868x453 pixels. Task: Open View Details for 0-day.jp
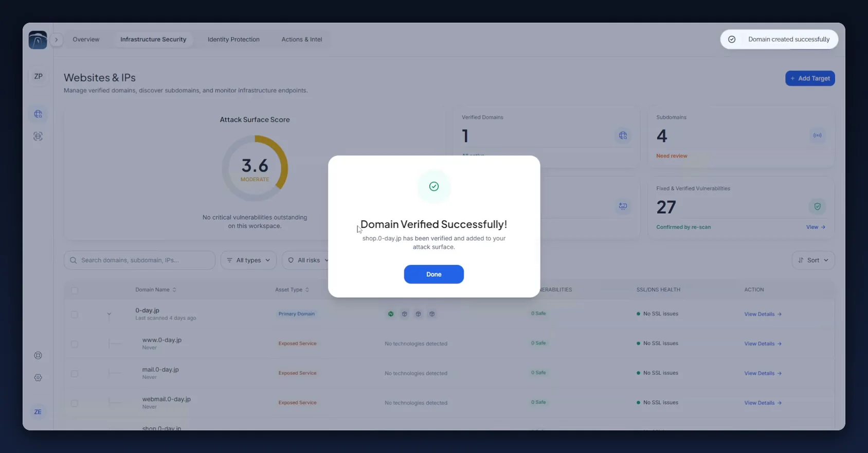(763, 314)
